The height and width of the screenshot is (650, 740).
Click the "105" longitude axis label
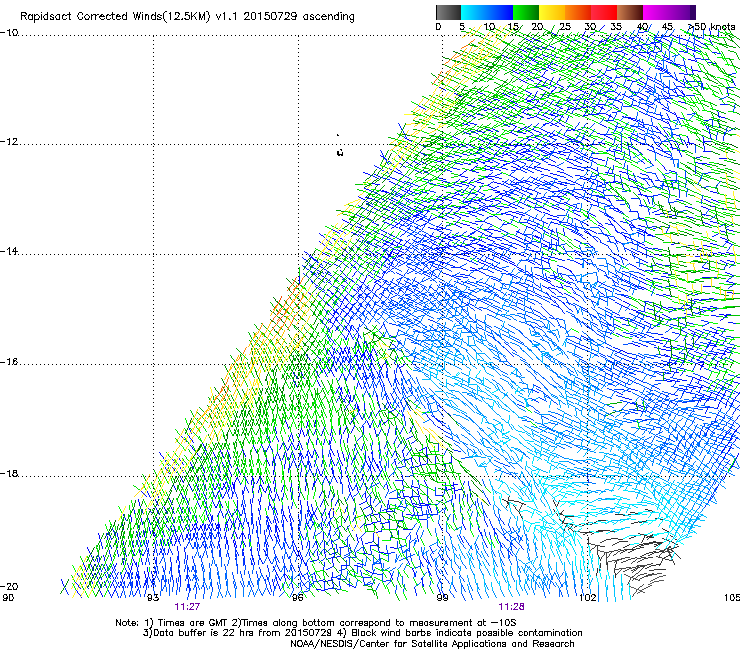pos(732,598)
